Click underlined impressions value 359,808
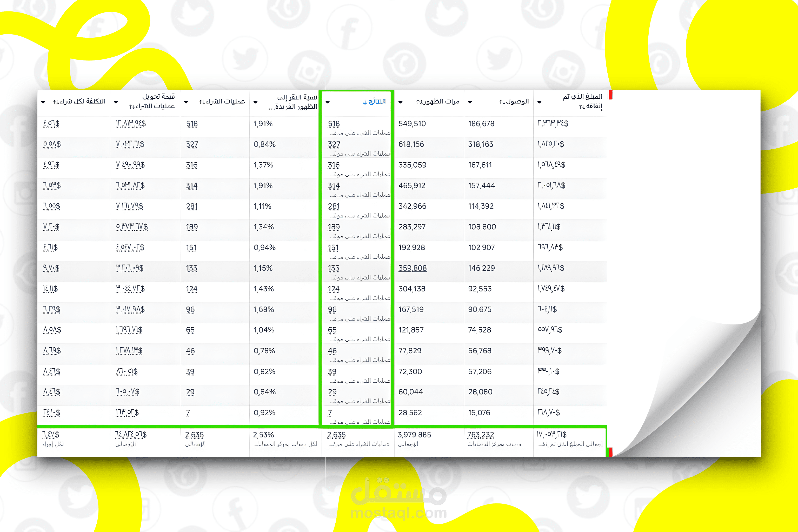The width and height of the screenshot is (798, 532). click(412, 268)
